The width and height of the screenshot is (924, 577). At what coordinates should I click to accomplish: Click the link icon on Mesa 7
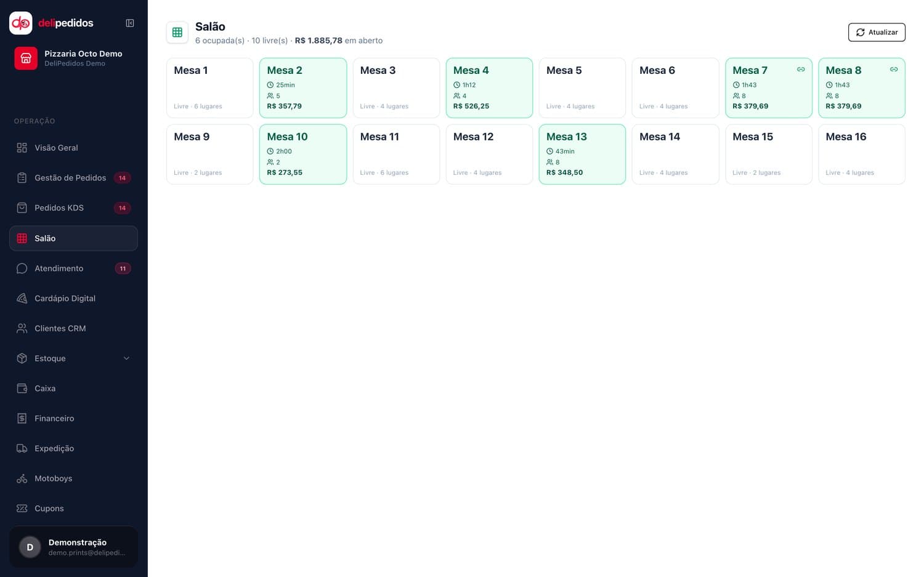coord(801,70)
